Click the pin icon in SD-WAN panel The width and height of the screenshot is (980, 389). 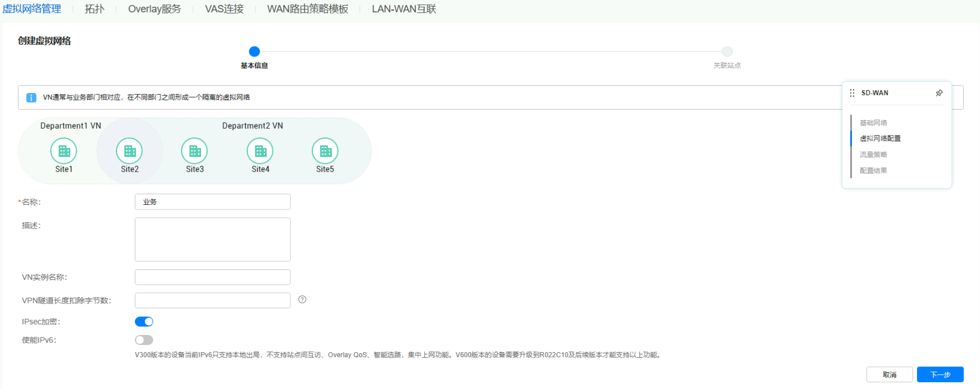[939, 93]
